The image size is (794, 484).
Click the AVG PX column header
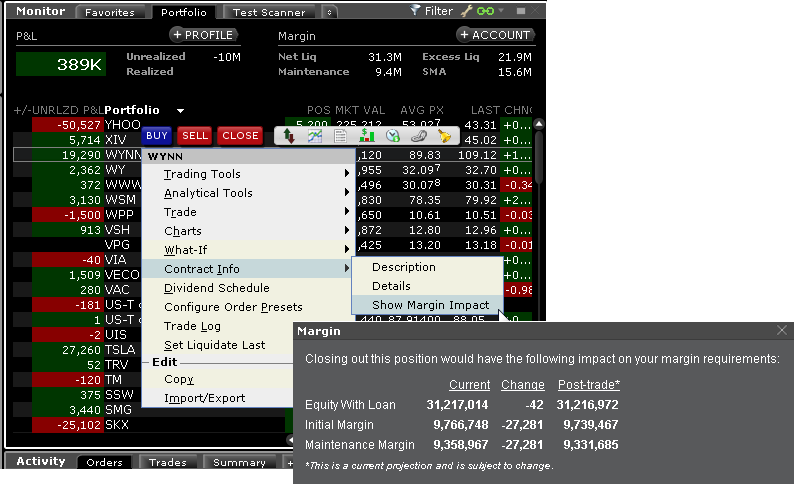pos(421,110)
